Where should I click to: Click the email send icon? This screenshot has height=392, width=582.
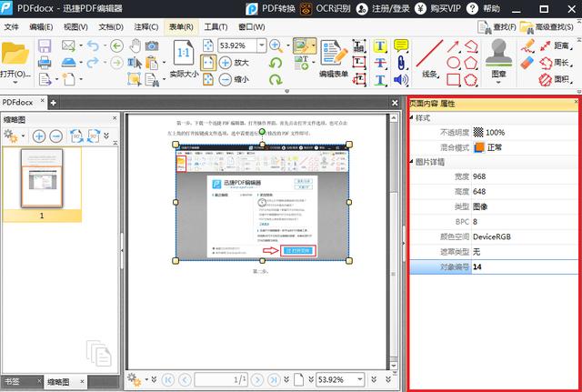click(68, 45)
